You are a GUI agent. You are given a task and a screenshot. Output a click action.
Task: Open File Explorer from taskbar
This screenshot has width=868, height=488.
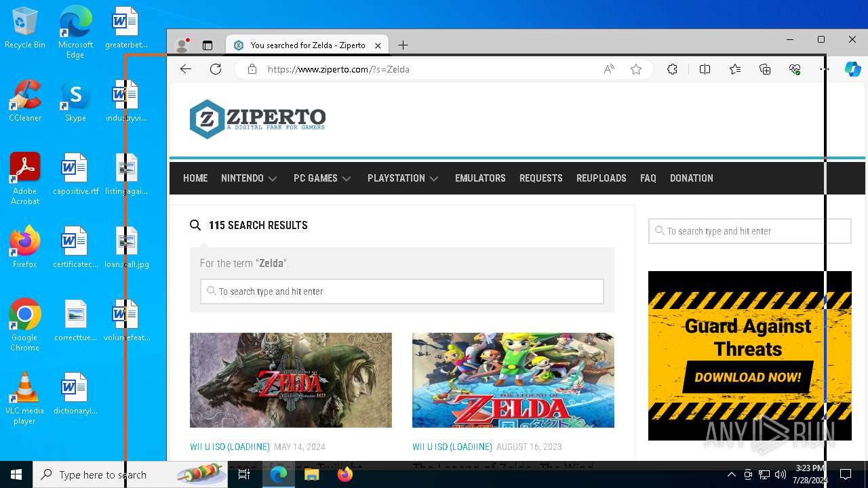(x=311, y=474)
